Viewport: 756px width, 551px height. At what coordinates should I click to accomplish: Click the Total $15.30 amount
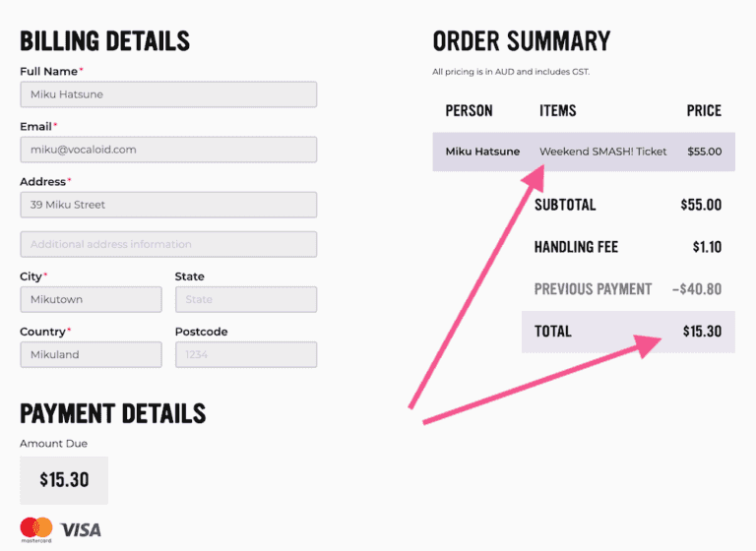point(702,332)
